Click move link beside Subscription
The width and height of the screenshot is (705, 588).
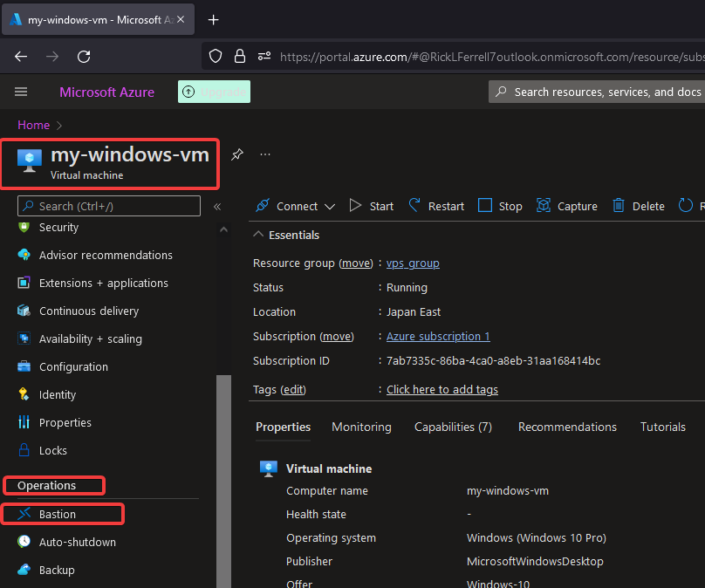coord(337,336)
